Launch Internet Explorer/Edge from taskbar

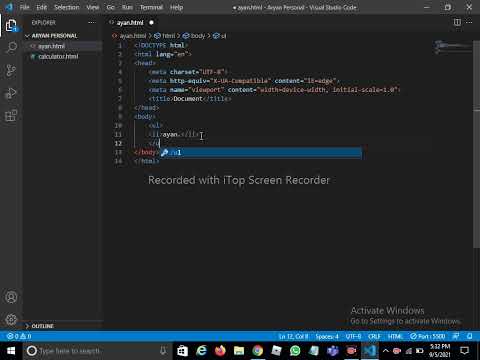(201, 351)
